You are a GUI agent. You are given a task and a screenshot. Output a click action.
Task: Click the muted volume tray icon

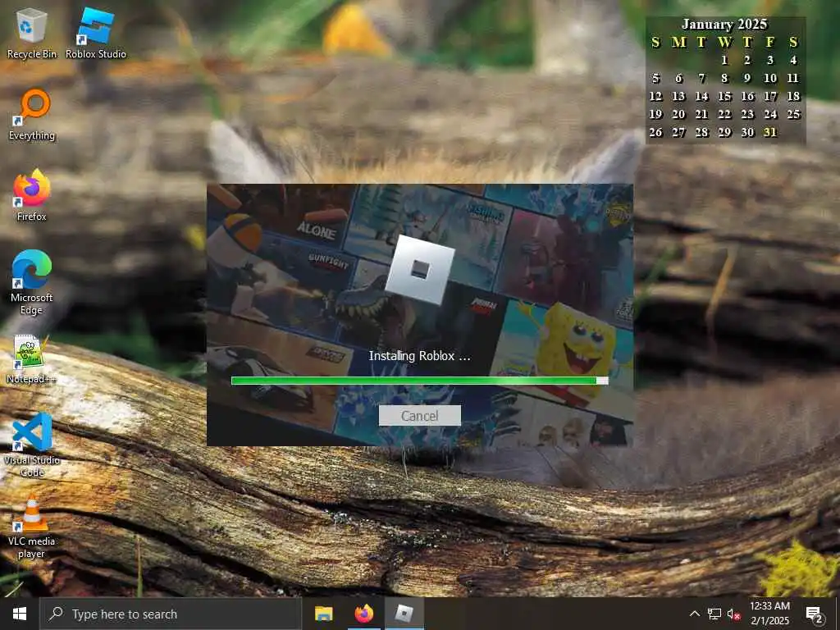pyautogui.click(x=733, y=614)
